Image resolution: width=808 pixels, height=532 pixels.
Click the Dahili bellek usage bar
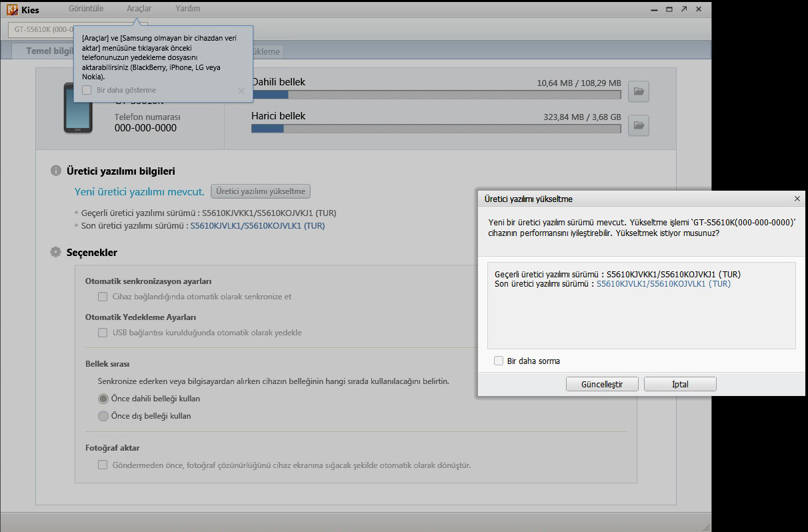pos(436,95)
